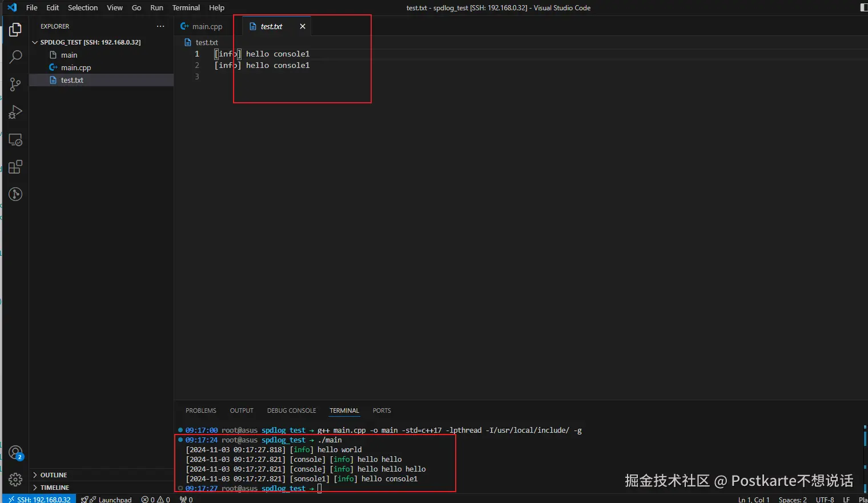Click the VS Code logo in title bar

click(12, 7)
